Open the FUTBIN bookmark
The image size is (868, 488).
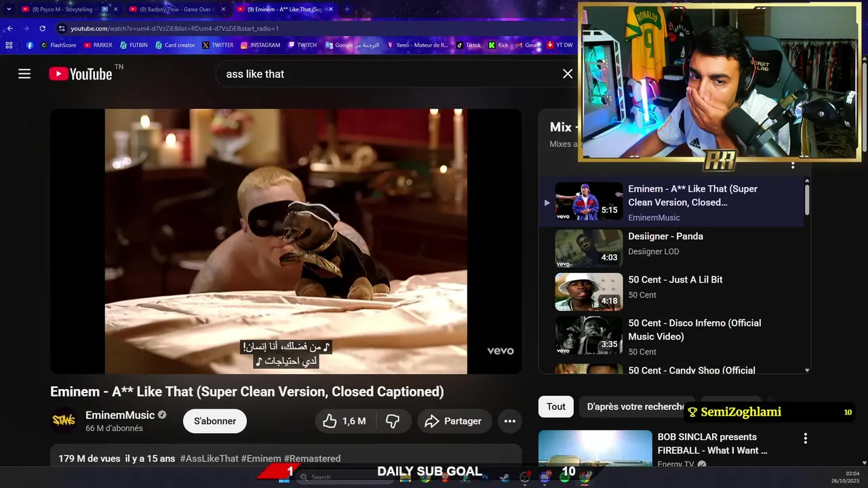134,45
